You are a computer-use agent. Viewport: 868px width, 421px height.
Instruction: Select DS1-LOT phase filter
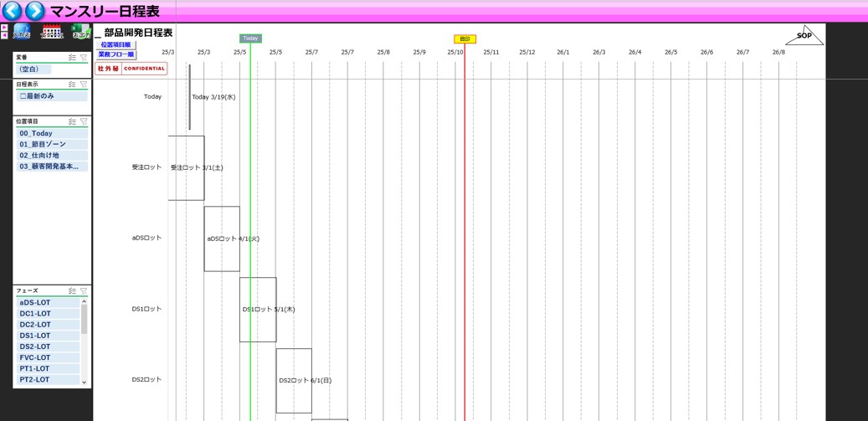click(x=49, y=336)
